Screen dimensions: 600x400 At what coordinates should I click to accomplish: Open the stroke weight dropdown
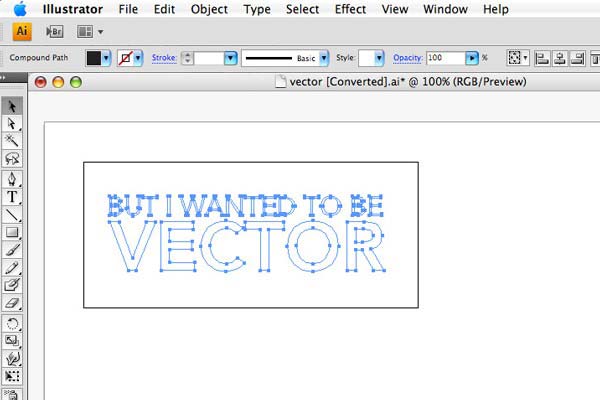(x=230, y=58)
